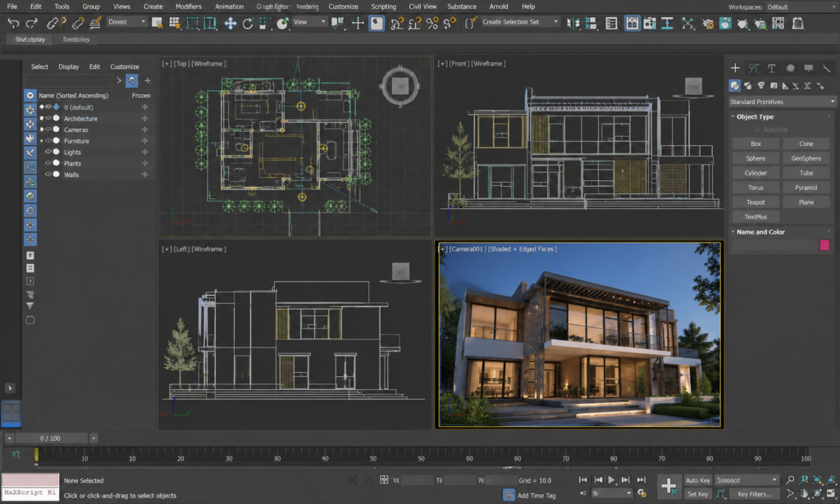Open the Time Configuration icon
This screenshot has width=840, height=504.
[641, 493]
